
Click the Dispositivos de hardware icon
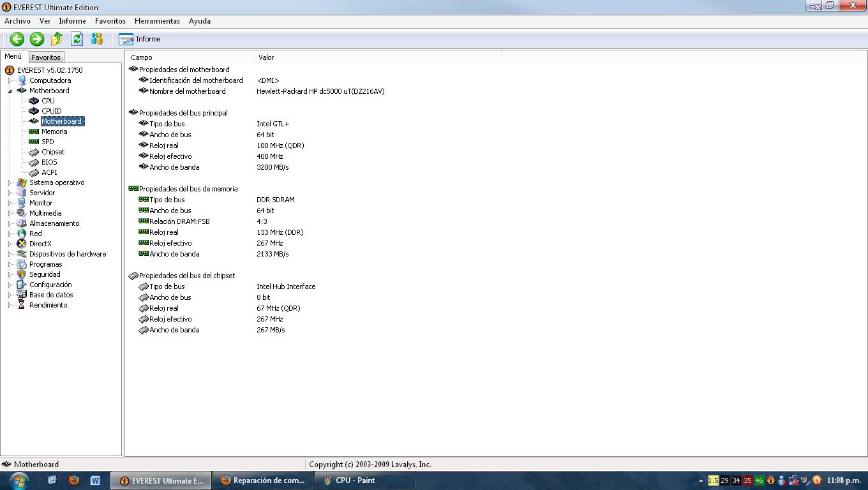coord(22,254)
